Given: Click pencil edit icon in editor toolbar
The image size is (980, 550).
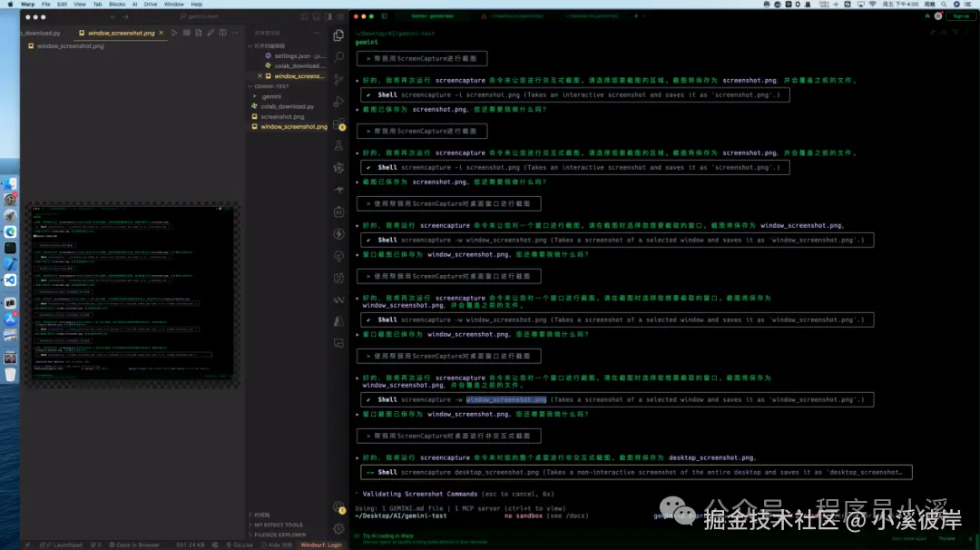Looking at the screenshot, I should tap(211, 33).
